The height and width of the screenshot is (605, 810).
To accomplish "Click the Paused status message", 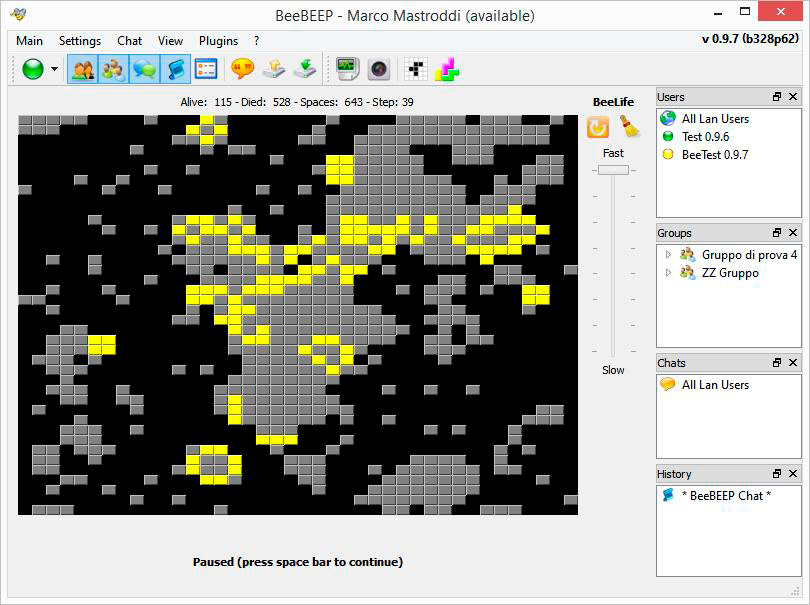I will click(298, 562).
